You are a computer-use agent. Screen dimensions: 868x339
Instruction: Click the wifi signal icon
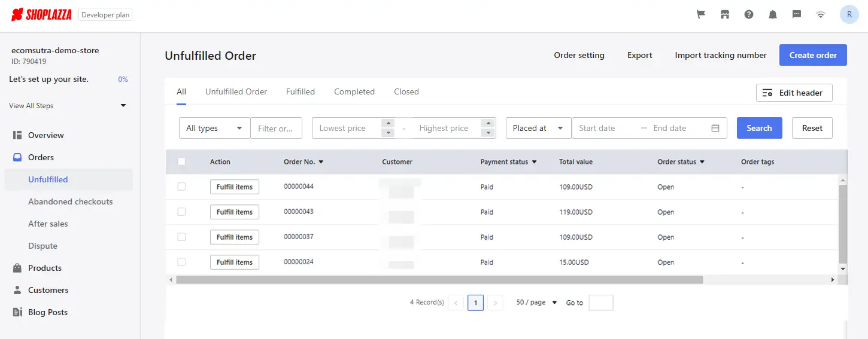tap(821, 14)
